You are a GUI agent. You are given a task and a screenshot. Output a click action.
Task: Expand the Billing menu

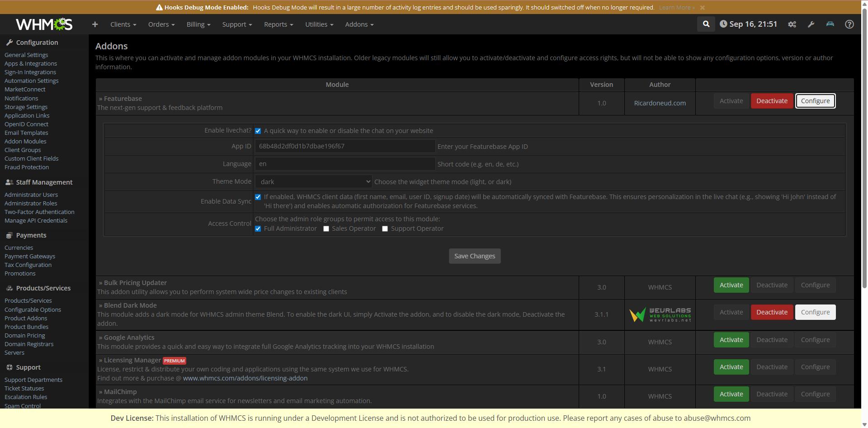198,24
